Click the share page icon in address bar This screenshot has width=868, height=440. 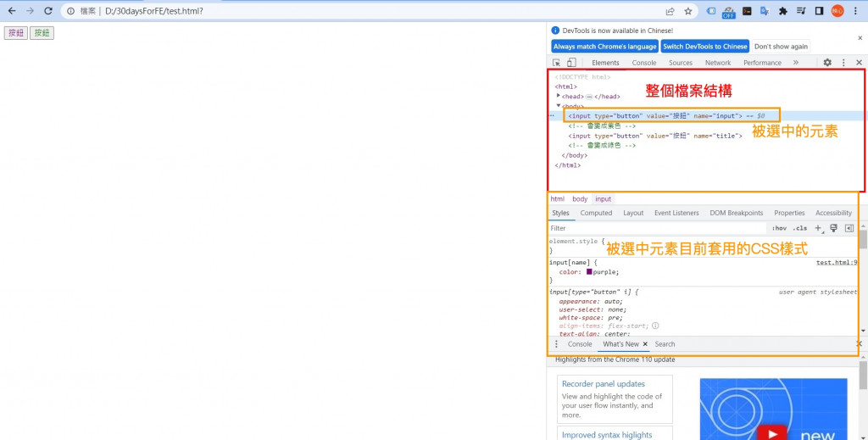click(x=670, y=11)
